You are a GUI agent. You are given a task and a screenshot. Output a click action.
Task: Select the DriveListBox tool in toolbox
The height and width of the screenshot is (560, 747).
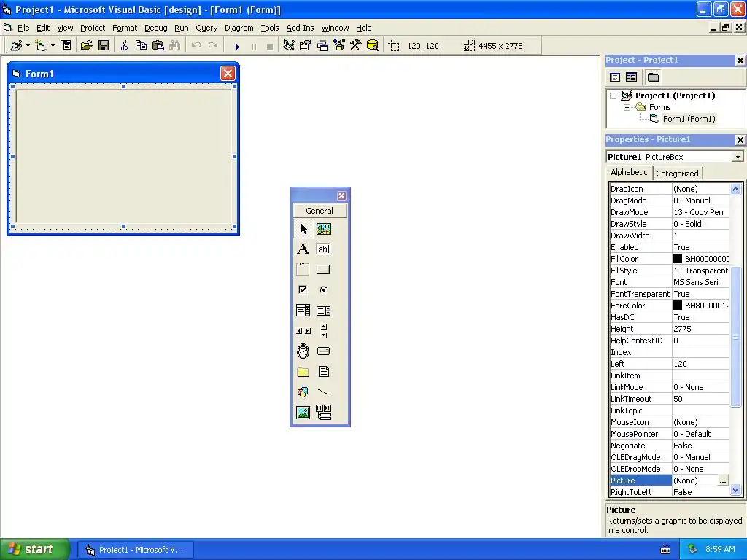pyautogui.click(x=323, y=351)
